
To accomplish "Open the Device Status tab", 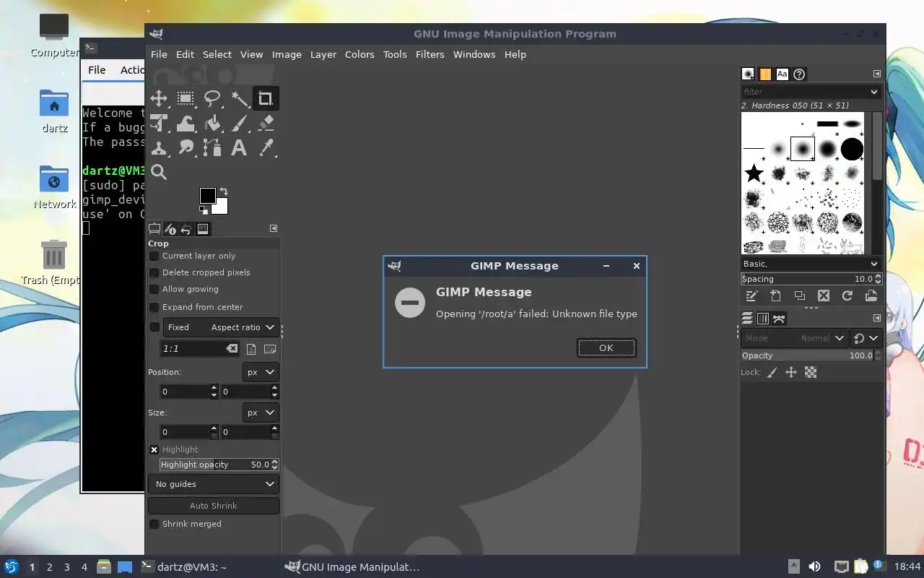I will click(x=170, y=229).
